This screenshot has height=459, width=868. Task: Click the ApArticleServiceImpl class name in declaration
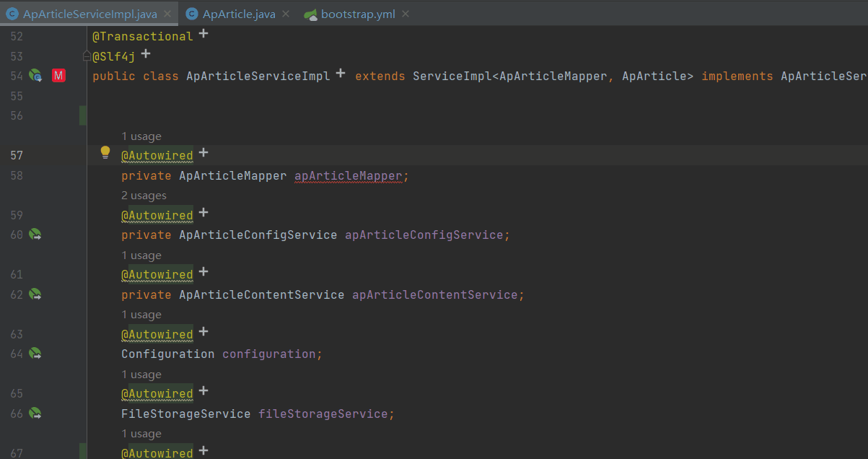pos(258,76)
